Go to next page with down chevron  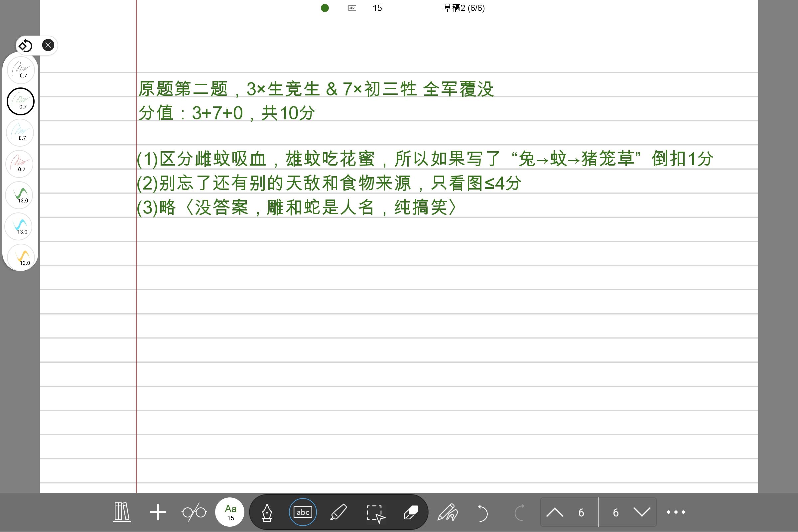click(642, 512)
